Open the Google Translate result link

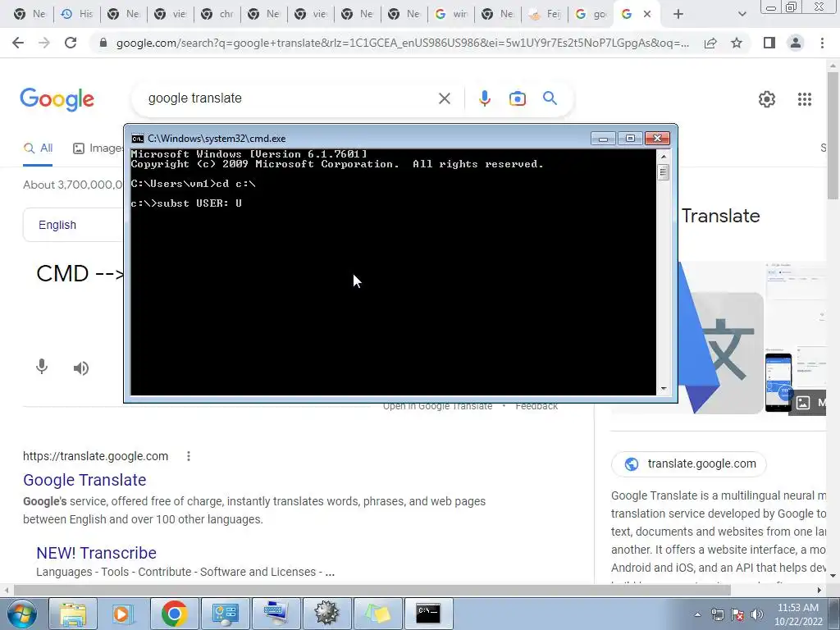tap(84, 480)
